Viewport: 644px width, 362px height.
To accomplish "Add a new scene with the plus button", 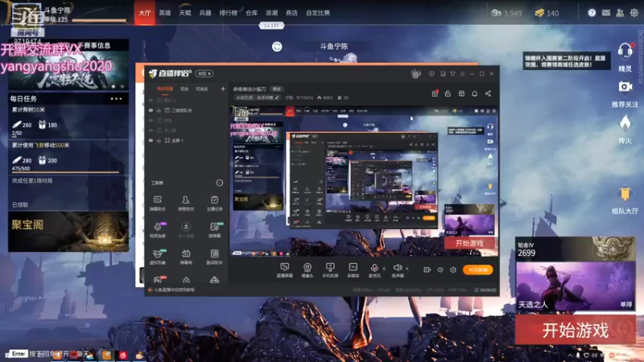I will coord(223,88).
